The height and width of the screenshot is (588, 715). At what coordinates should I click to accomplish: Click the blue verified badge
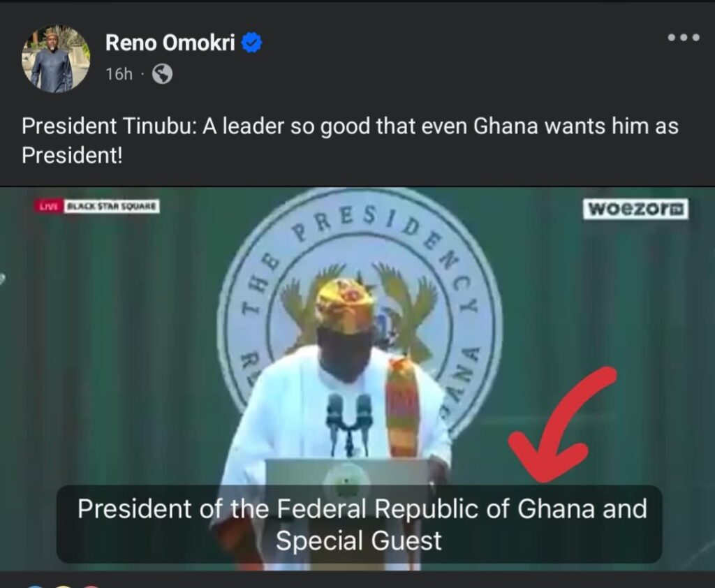pos(251,43)
